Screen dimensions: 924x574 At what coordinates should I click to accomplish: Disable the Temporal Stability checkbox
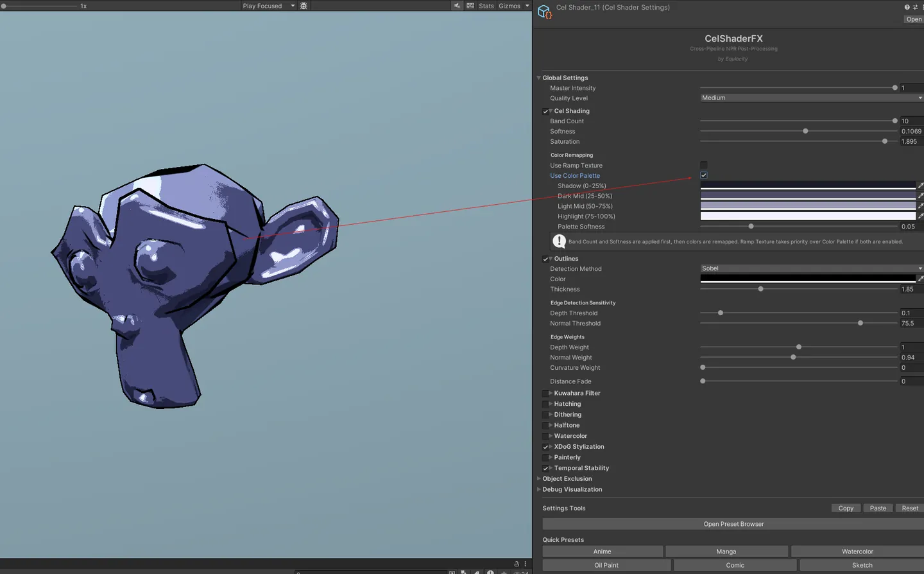coord(545,468)
